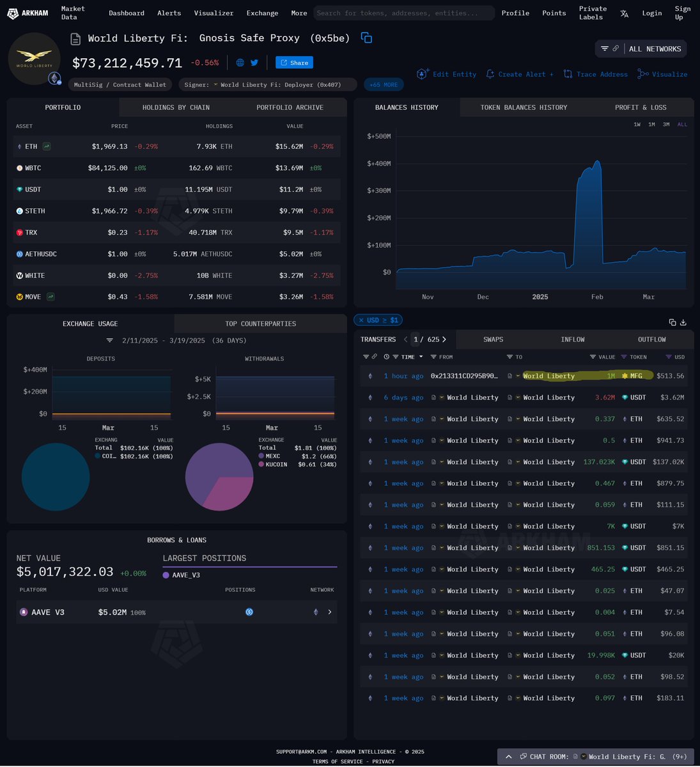700x767 pixels.
Task: Click the 1 hour ago timestamp
Action: [x=403, y=376]
